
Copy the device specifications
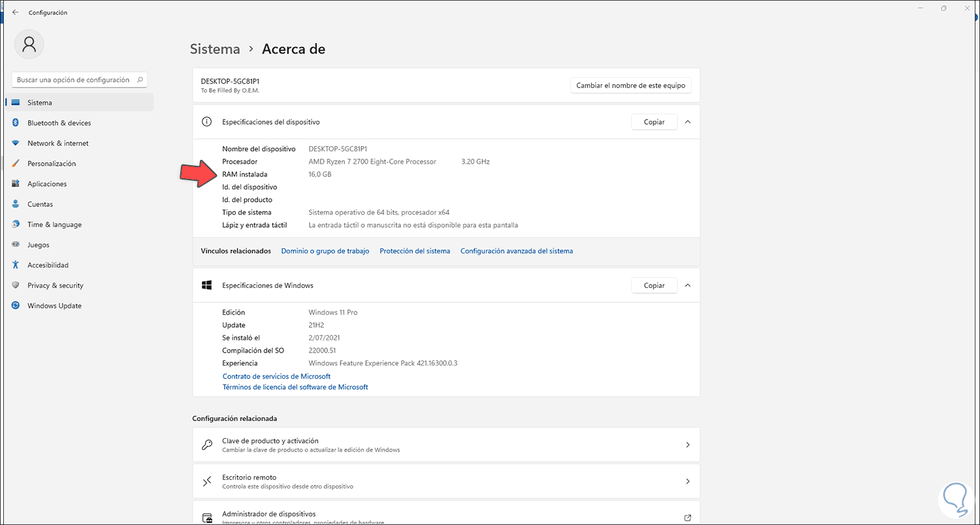(x=654, y=122)
